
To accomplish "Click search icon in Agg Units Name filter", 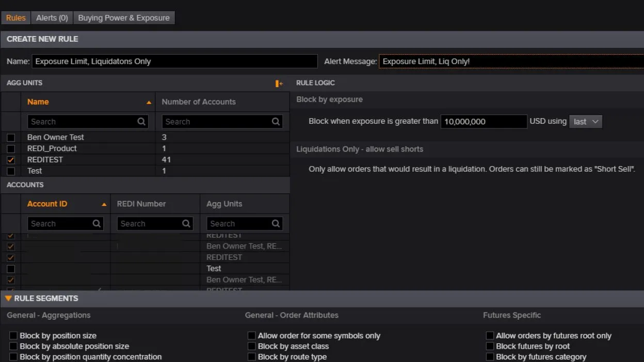I will click(141, 122).
